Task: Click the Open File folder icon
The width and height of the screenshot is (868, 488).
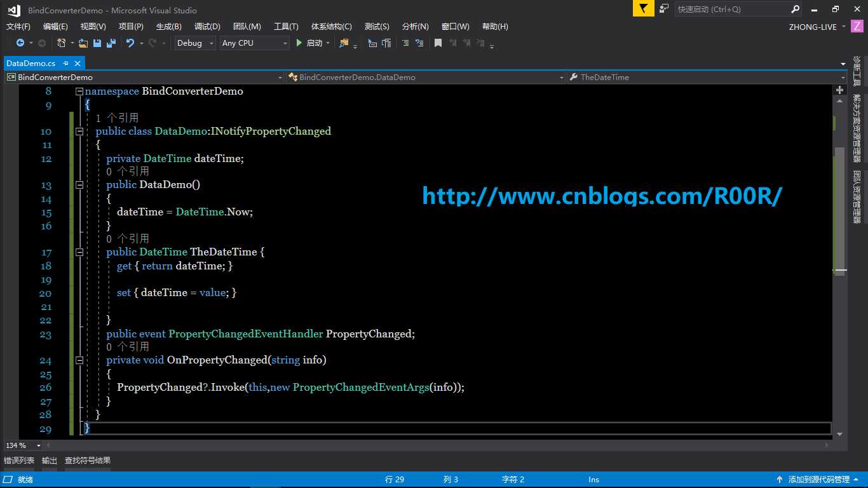Action: 83,43
